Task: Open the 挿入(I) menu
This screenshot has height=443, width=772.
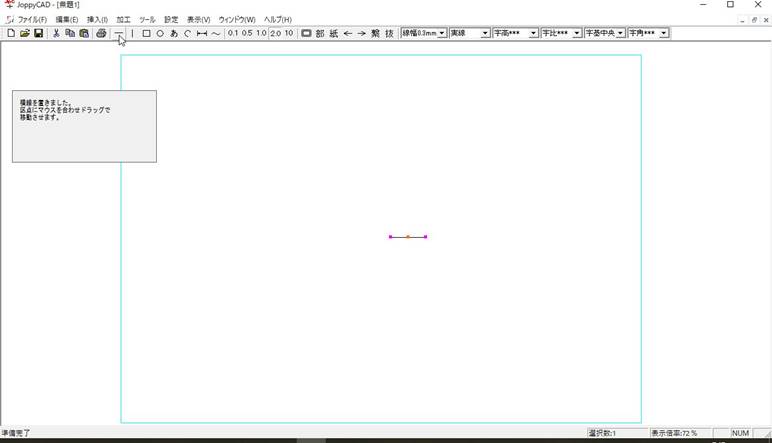Action: click(97, 20)
